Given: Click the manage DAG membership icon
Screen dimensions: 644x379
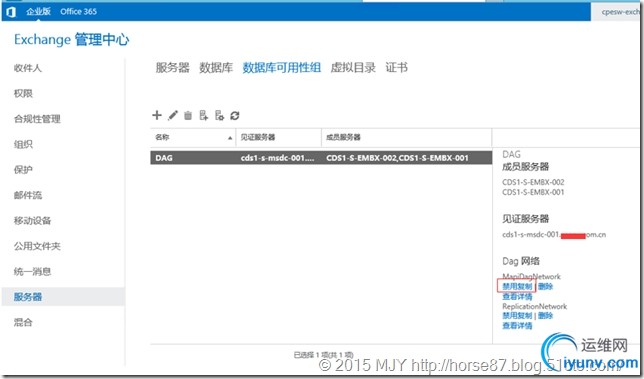Looking at the screenshot, I should point(204,115).
